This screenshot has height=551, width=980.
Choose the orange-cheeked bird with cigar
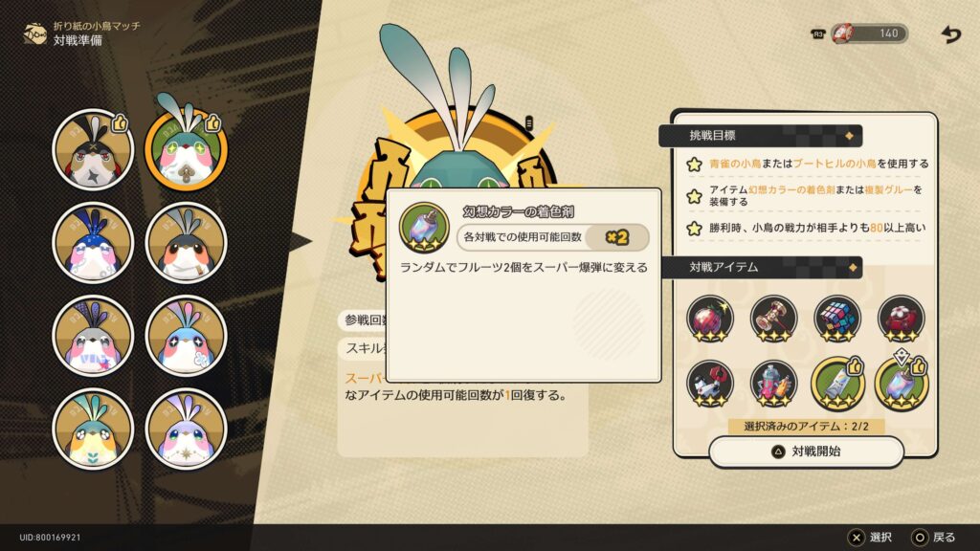click(x=187, y=243)
